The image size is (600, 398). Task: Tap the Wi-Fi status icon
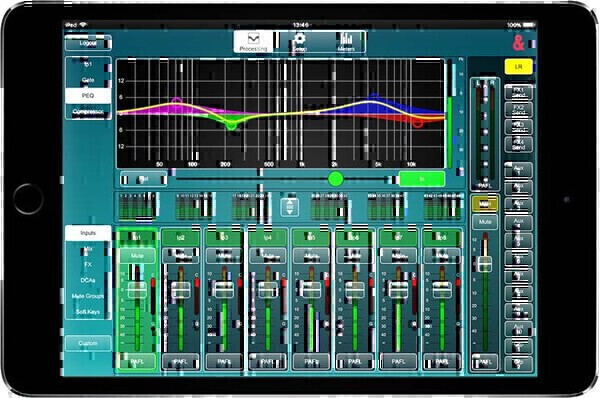coord(83,25)
